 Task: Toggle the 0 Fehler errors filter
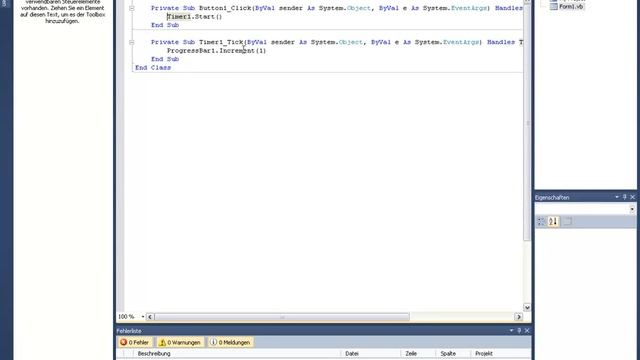point(134,342)
